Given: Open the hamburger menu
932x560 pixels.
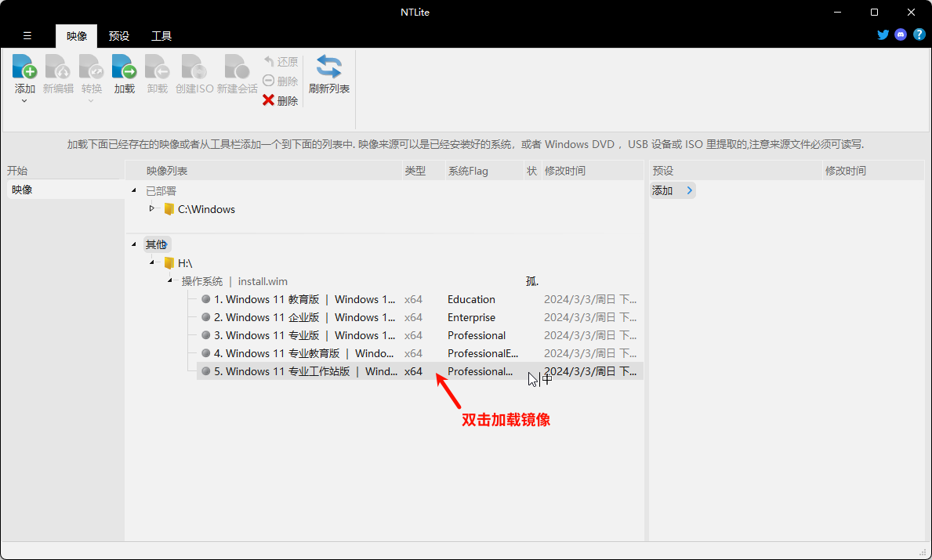Looking at the screenshot, I should (x=27, y=35).
